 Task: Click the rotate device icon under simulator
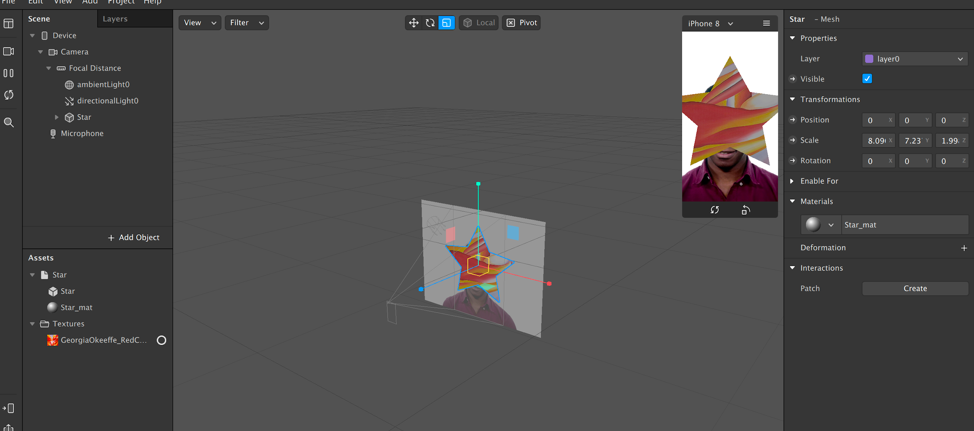745,210
